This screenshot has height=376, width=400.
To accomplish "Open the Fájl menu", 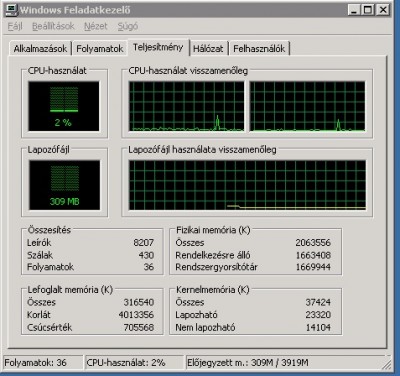I will point(15,26).
